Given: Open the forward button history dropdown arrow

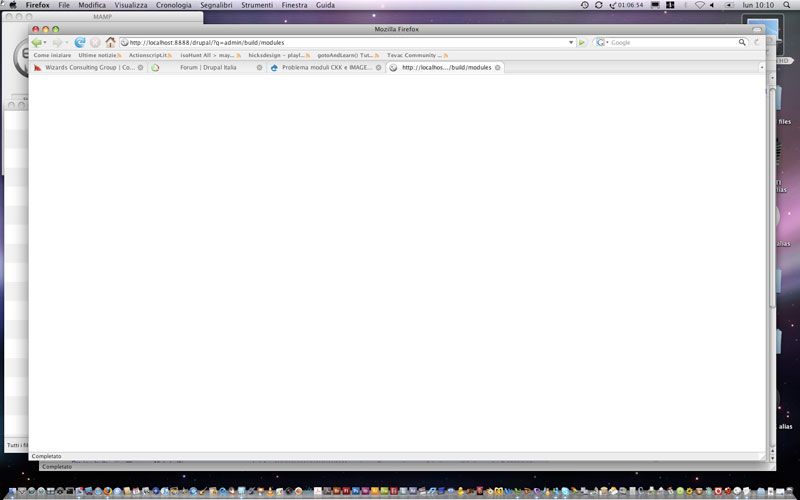Looking at the screenshot, I should point(66,42).
